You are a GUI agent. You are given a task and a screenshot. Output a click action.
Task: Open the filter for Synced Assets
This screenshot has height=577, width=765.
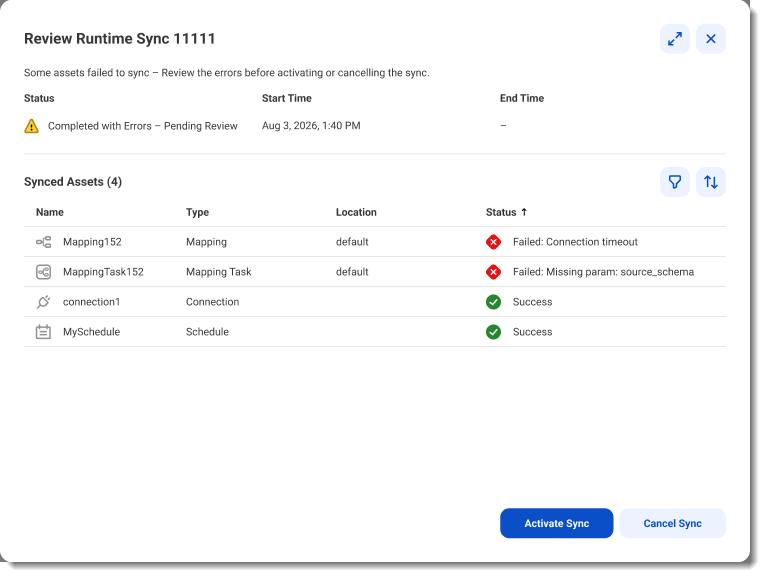pos(675,182)
